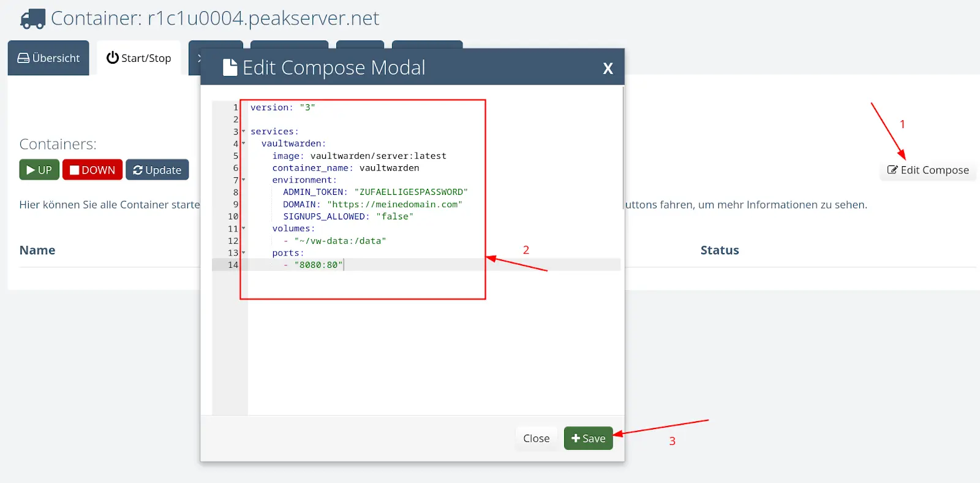
Task: Select the Start/Stop tab
Action: click(x=138, y=58)
